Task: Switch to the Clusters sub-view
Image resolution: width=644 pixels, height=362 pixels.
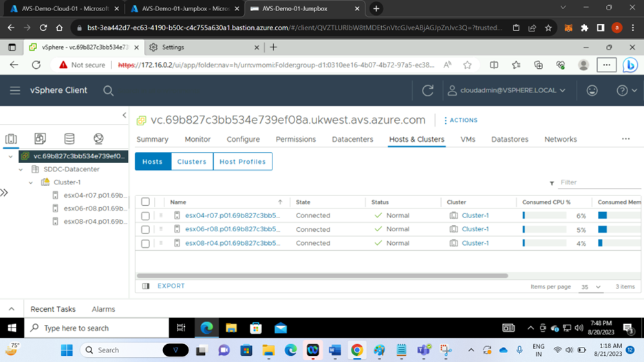Action: click(192, 162)
